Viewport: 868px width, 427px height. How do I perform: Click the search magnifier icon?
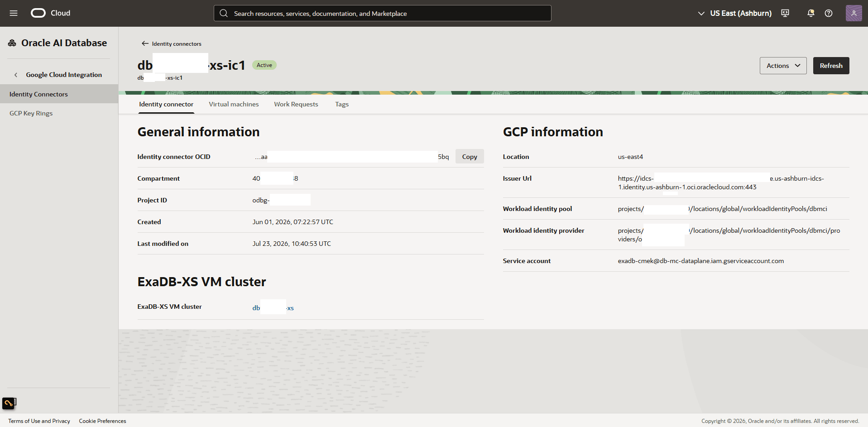224,13
